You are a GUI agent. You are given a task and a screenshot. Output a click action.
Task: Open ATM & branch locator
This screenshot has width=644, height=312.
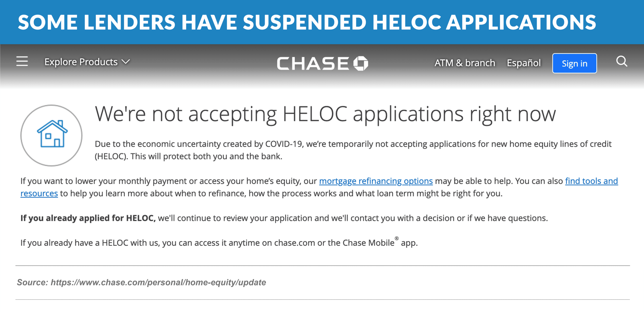465,63
